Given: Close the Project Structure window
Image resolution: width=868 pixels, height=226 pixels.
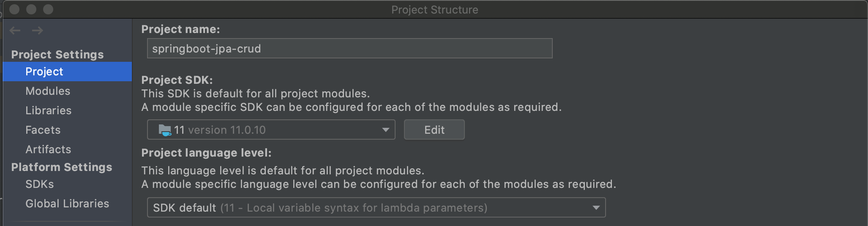Looking at the screenshot, I should 14,9.
